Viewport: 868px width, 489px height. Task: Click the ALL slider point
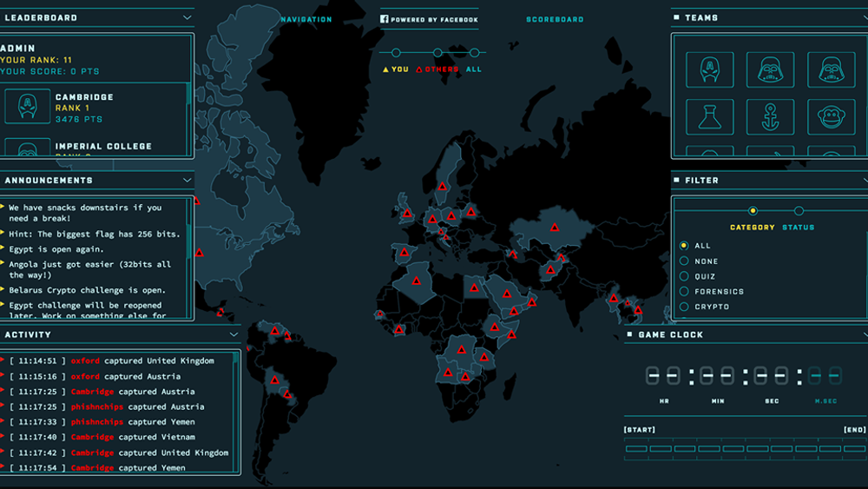475,53
